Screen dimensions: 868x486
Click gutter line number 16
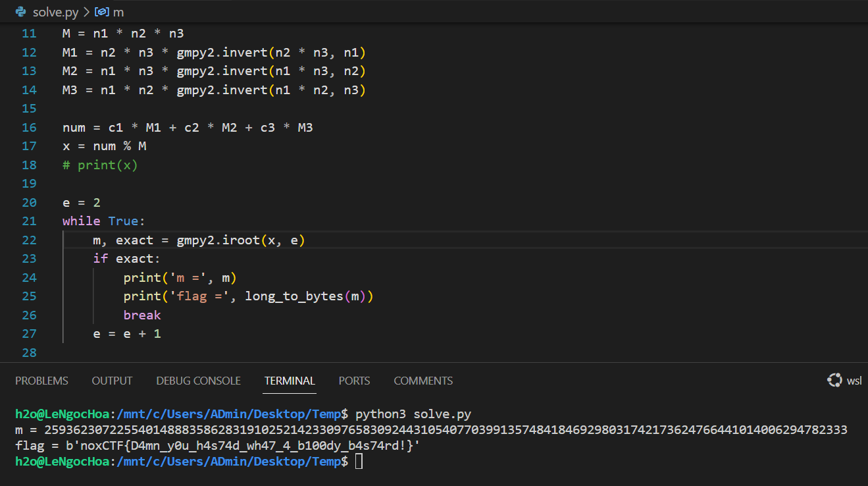coord(29,127)
